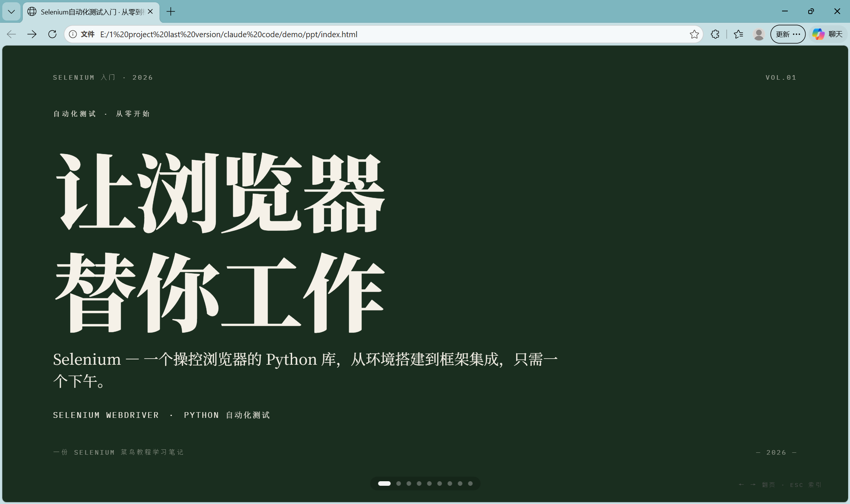Click the '— 2026 —' footer text

[776, 452]
